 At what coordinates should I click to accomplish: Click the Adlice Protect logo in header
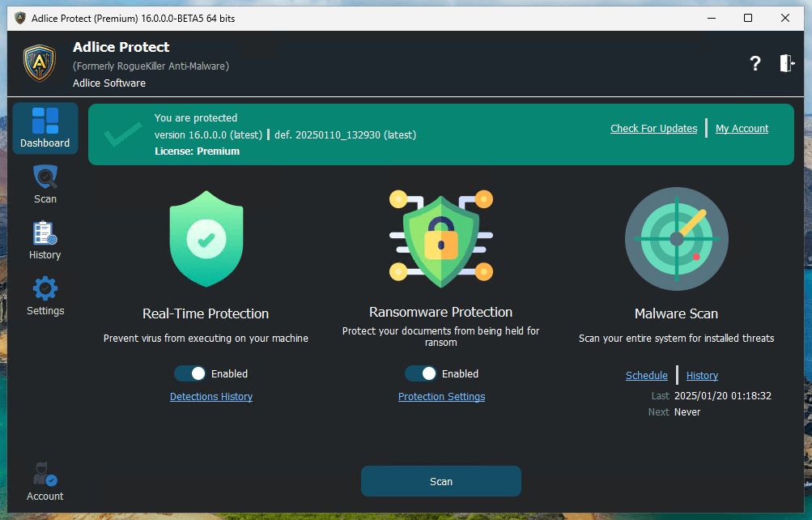click(x=39, y=63)
